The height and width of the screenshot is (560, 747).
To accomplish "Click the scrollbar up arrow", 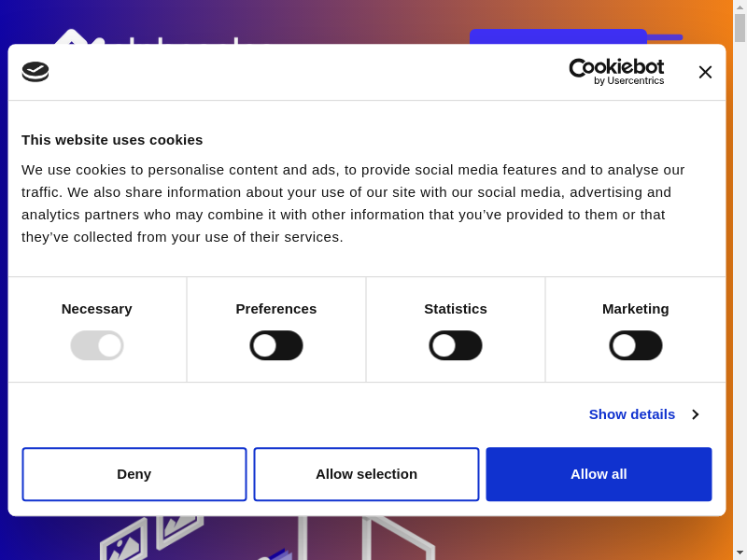I will tap(740, 7).
